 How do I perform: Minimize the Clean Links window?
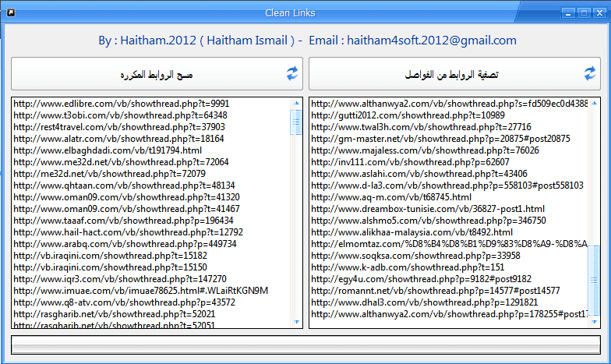[x=568, y=13]
